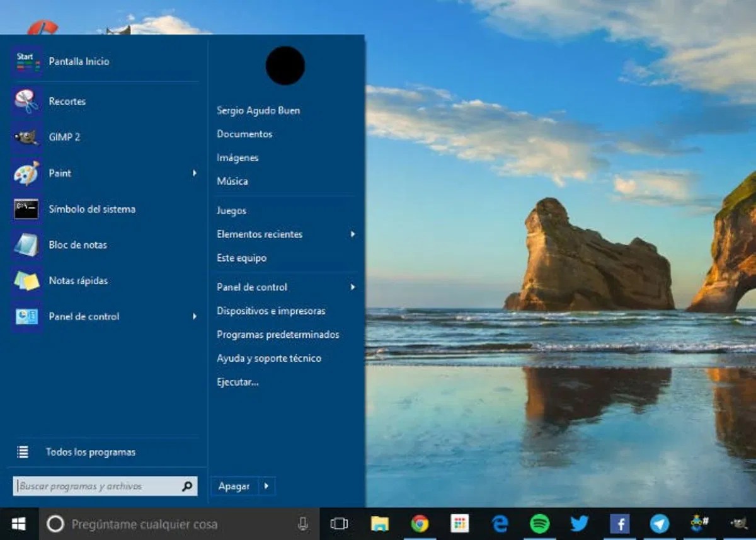This screenshot has height=540, width=756.
Task: Open Notas rápidas sticky notes
Action: [x=79, y=281]
